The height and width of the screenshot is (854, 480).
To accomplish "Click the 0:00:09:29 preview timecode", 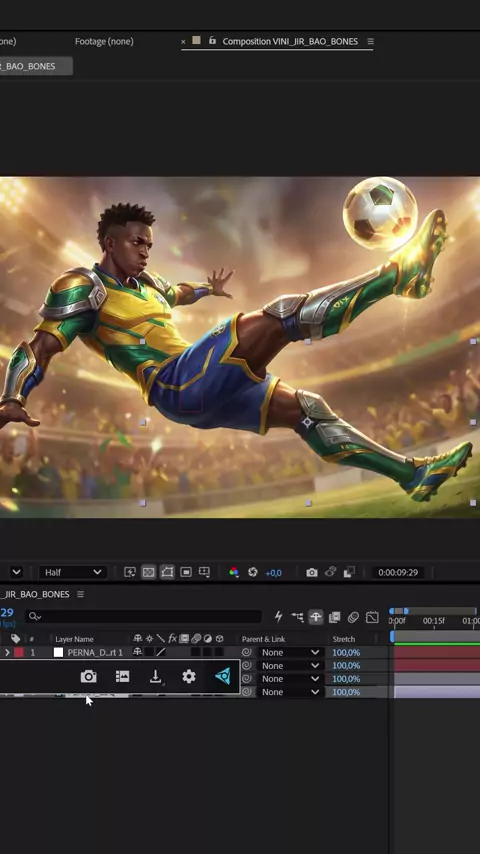I will 398,572.
